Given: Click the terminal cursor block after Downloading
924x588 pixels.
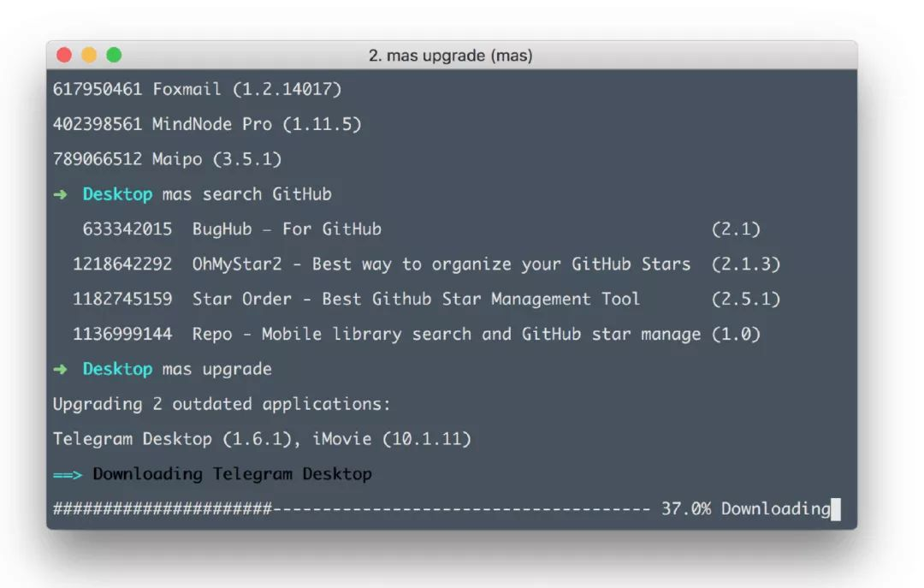Looking at the screenshot, I should [836, 509].
